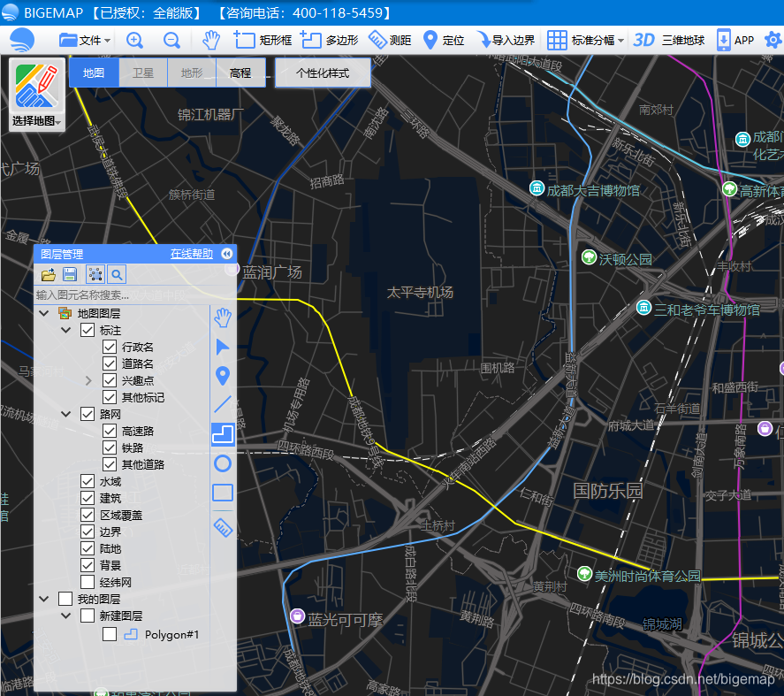Uncheck the 其他道路 checkbox

click(x=110, y=464)
